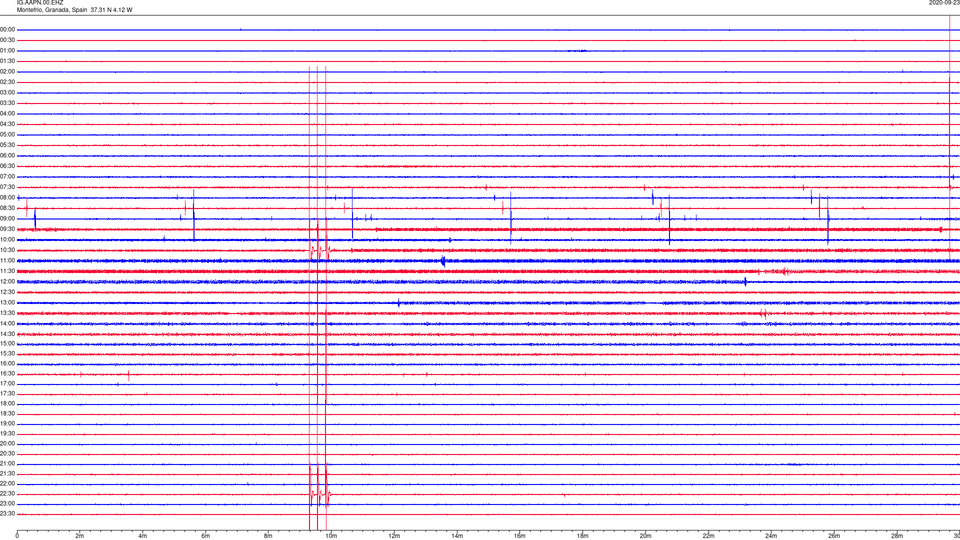Select the 22:30 time row label

coord(7,493)
